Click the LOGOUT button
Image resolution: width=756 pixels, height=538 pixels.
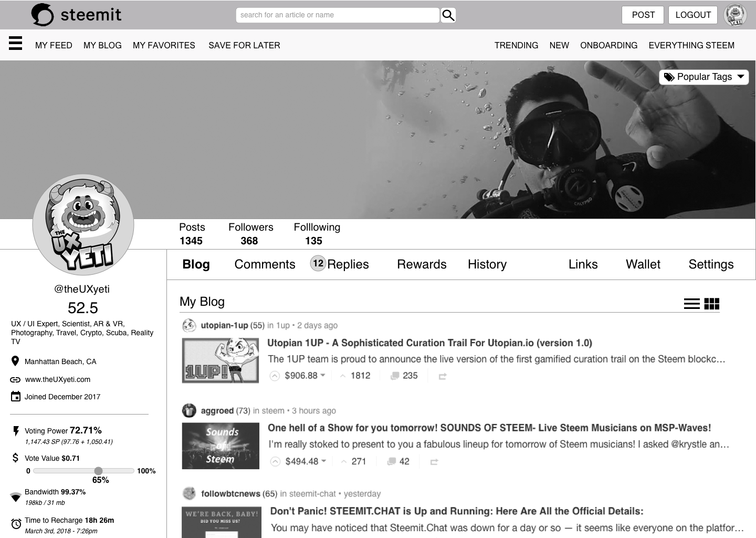[693, 15]
